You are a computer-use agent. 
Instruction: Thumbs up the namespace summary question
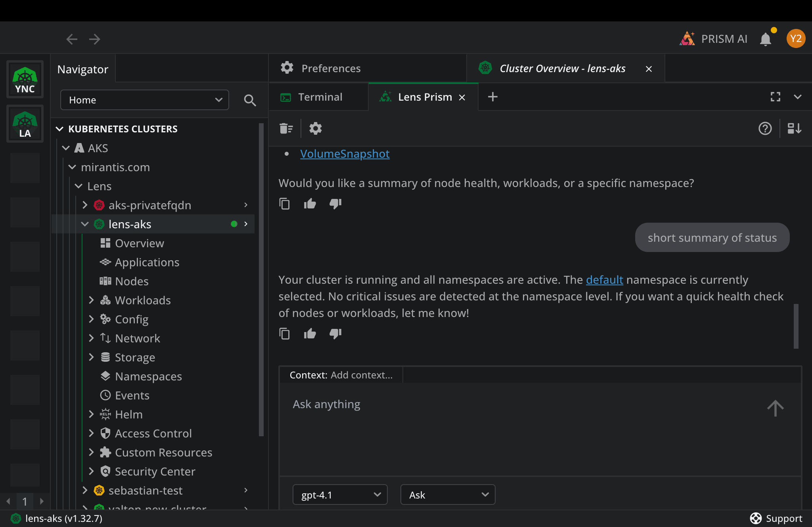point(310,204)
